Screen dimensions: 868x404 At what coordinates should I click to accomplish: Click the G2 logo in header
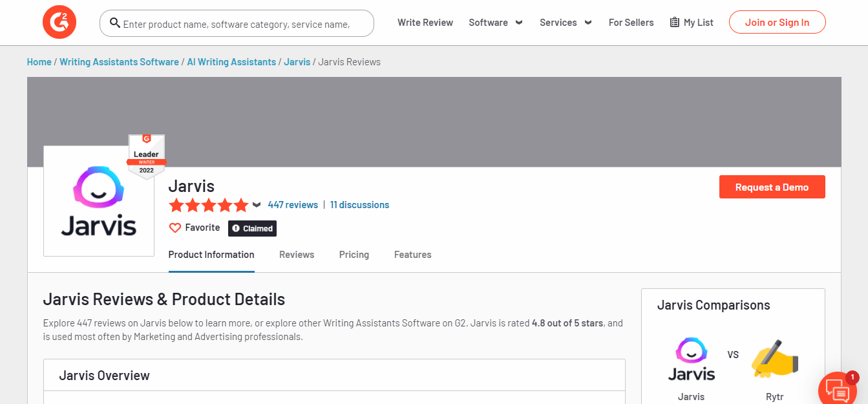(59, 23)
